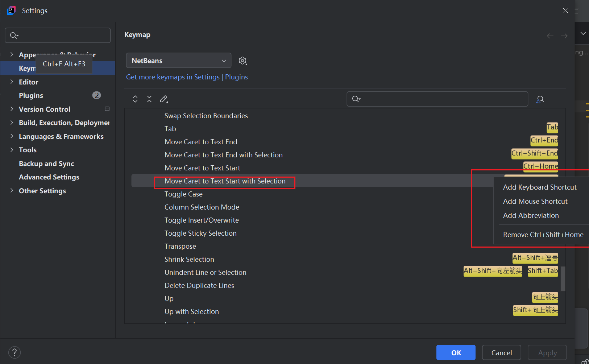Click the search icon in settings sidebar field
Image resolution: width=589 pixels, height=364 pixels.
(x=14, y=35)
